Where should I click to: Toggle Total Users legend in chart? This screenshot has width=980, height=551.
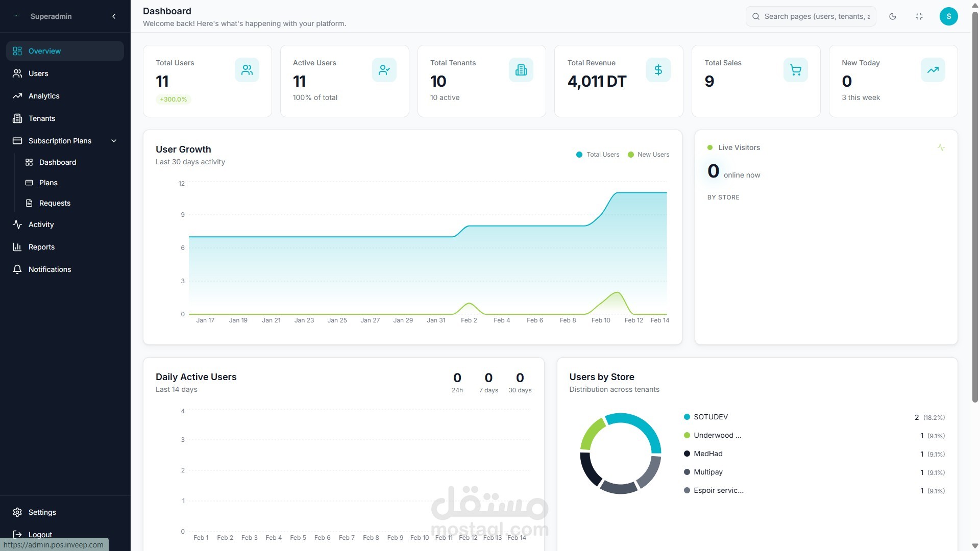point(597,155)
